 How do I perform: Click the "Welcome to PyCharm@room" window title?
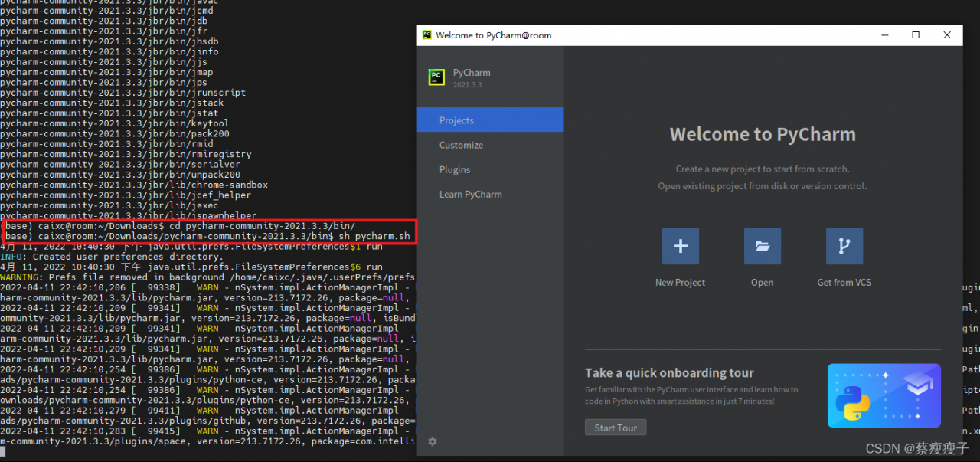point(494,35)
